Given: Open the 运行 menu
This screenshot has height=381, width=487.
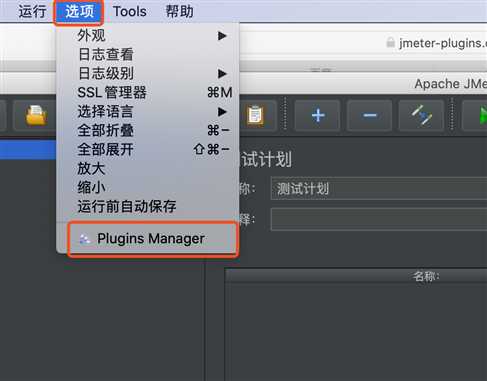Looking at the screenshot, I should tap(32, 11).
